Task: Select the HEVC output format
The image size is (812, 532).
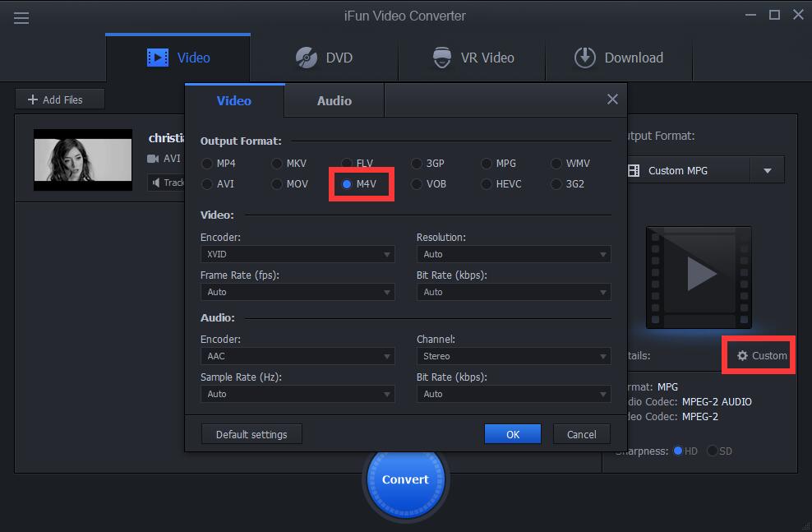Action: pyautogui.click(x=501, y=184)
